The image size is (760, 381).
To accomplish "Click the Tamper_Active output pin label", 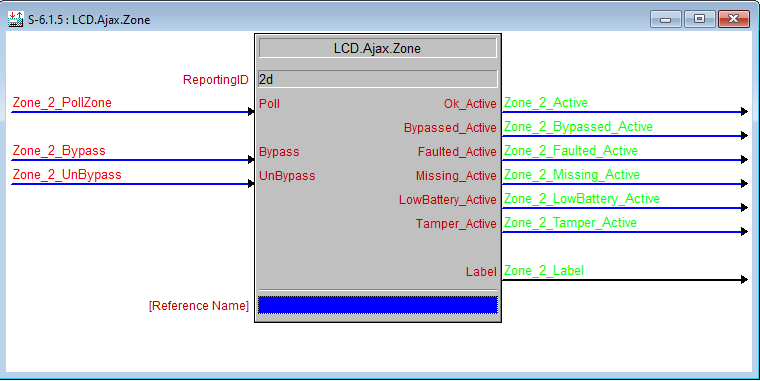I will coord(456,224).
